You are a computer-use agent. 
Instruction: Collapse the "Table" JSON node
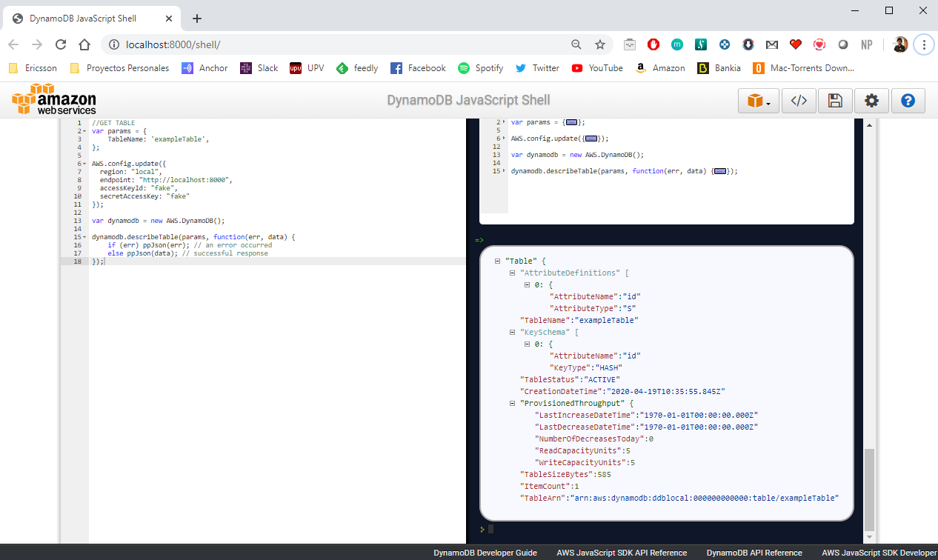point(497,261)
